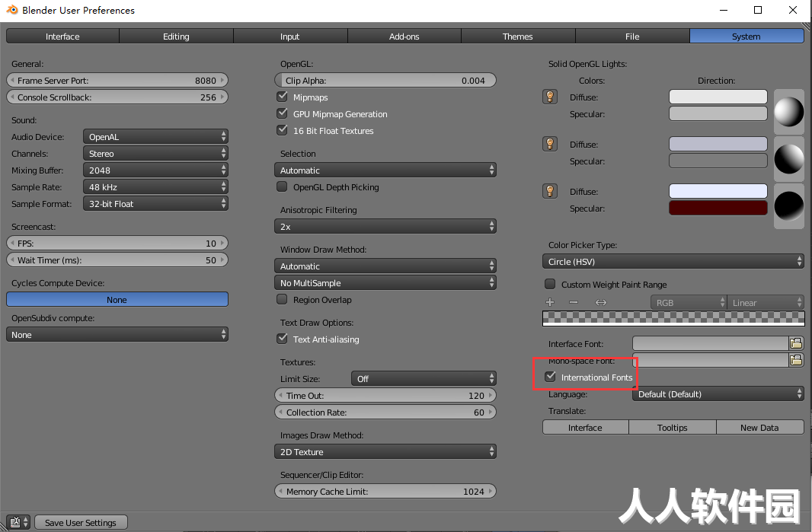812x532 pixels.
Task: Toggle Translate Interface button
Action: [585, 427]
